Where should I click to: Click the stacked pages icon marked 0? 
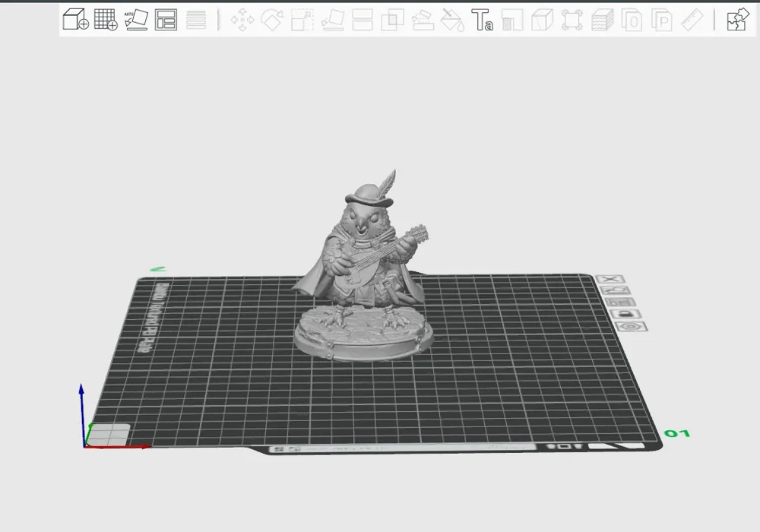632,20
